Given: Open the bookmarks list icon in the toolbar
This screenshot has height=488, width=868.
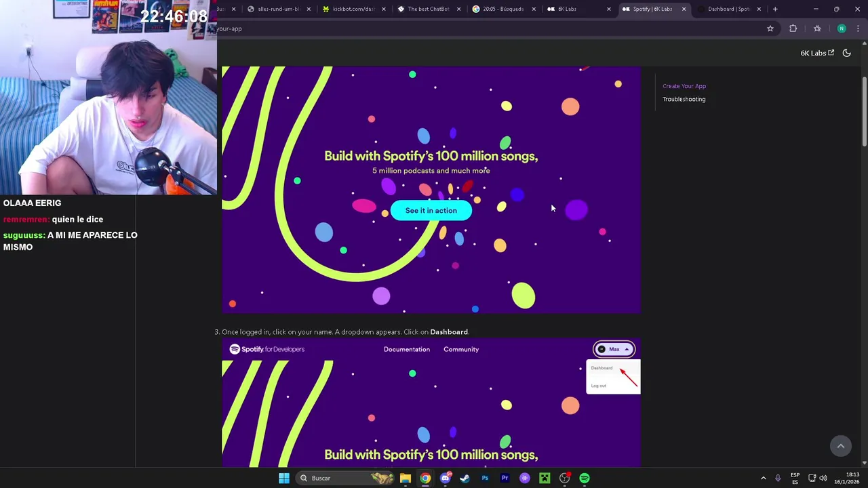Looking at the screenshot, I should click(817, 28).
